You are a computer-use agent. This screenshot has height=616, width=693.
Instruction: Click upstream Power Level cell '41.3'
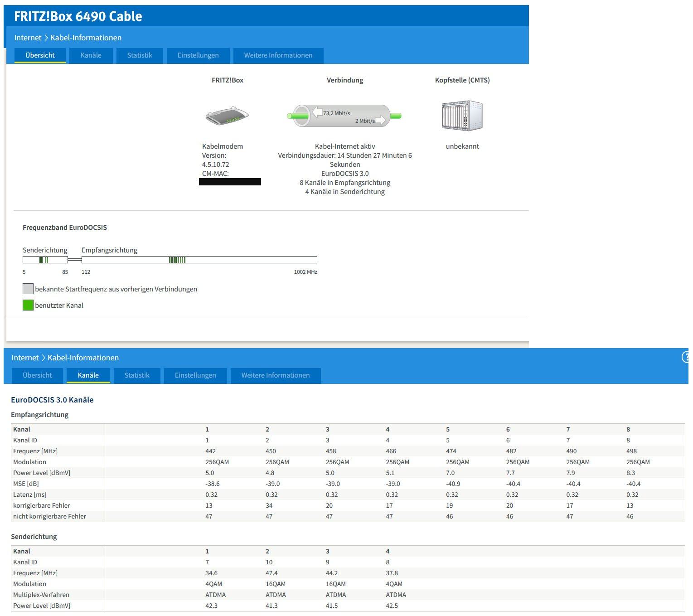click(x=272, y=606)
